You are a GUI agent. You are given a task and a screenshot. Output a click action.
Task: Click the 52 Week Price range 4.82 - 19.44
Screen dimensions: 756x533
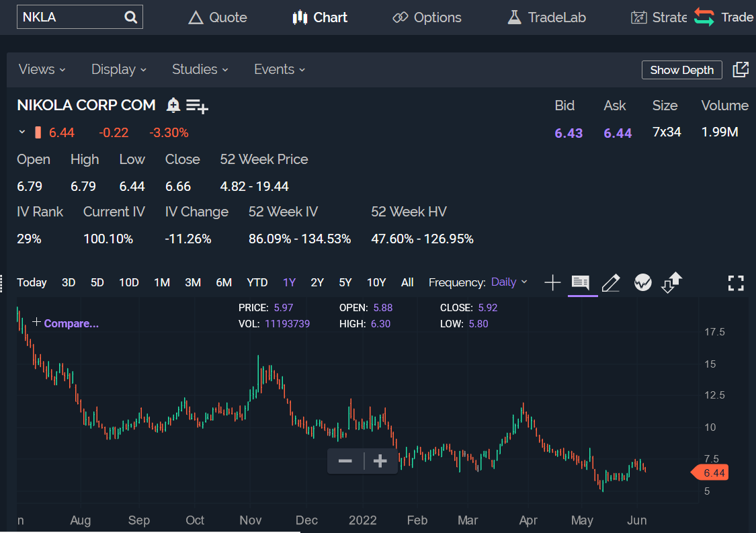tap(255, 187)
